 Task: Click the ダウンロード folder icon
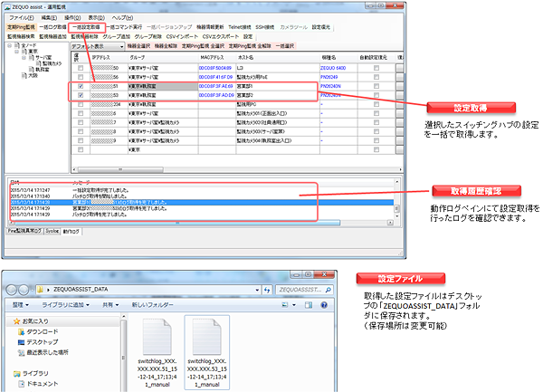point(21,332)
